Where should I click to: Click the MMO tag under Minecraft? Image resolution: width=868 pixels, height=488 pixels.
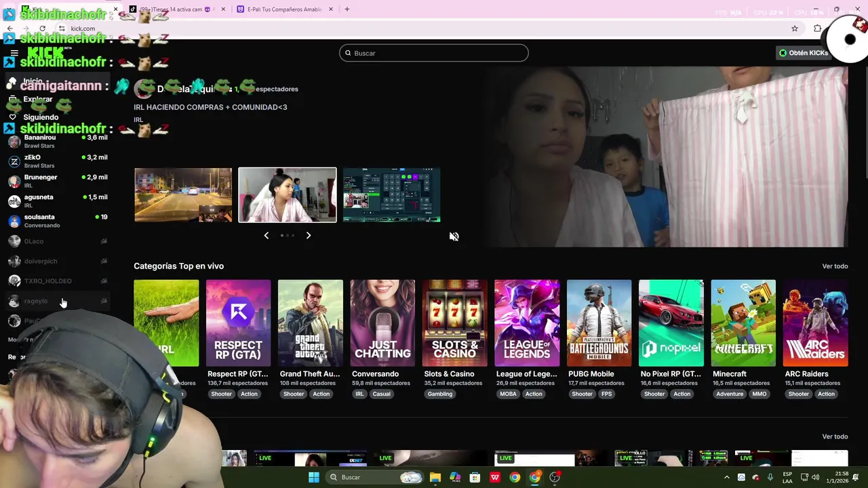[x=759, y=394]
